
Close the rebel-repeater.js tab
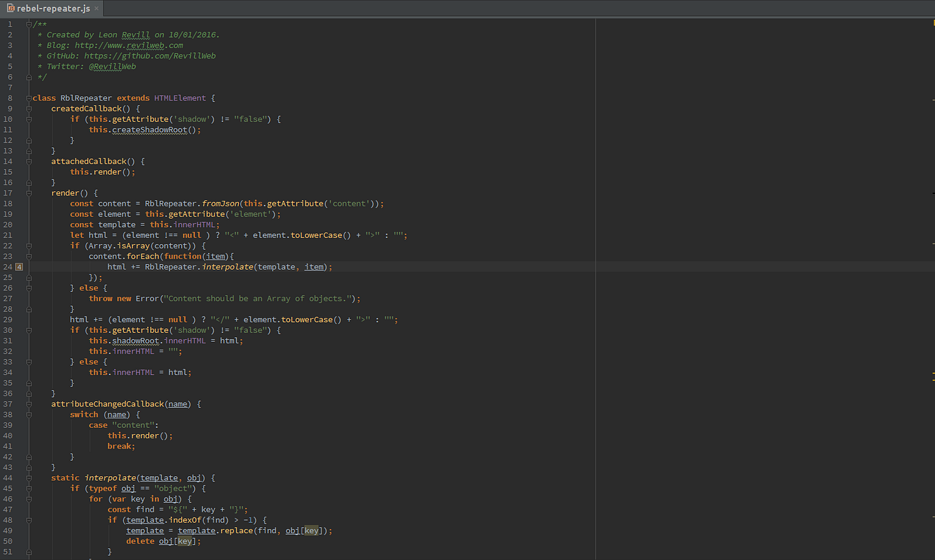[97, 10]
